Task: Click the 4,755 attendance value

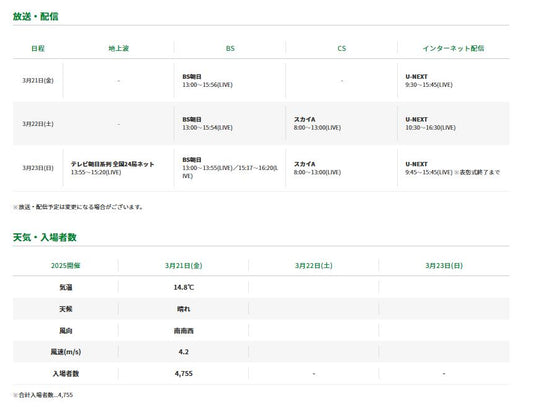Action: [x=184, y=373]
